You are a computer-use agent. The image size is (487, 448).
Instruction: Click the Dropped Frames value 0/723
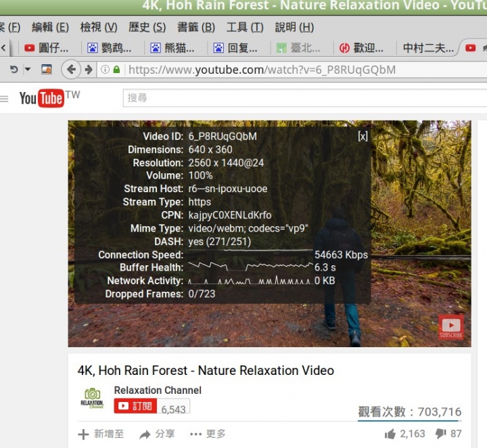(x=202, y=294)
